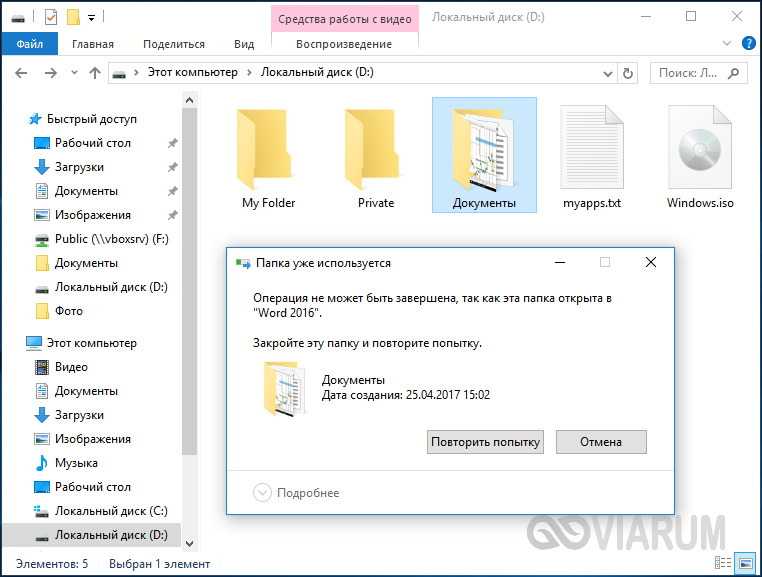
Task: Open the Customize Quick Access Toolbar dropdown
Action: tap(91, 18)
